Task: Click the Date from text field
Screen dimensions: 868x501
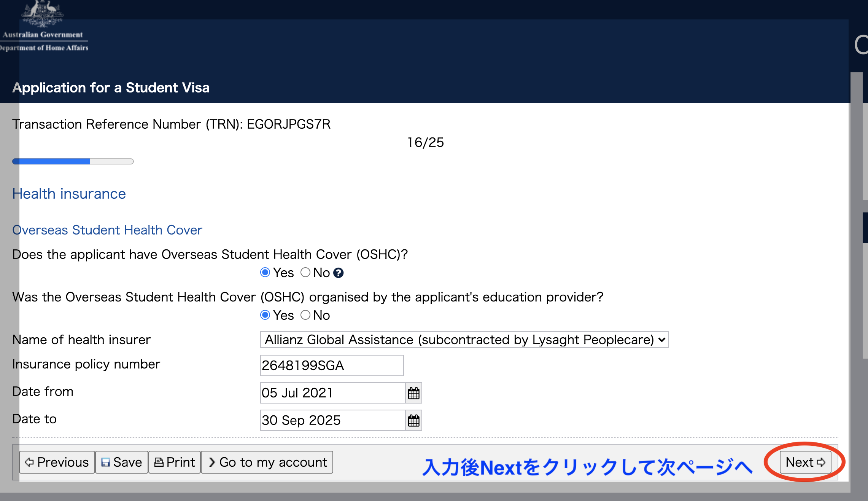Action: pos(332,393)
